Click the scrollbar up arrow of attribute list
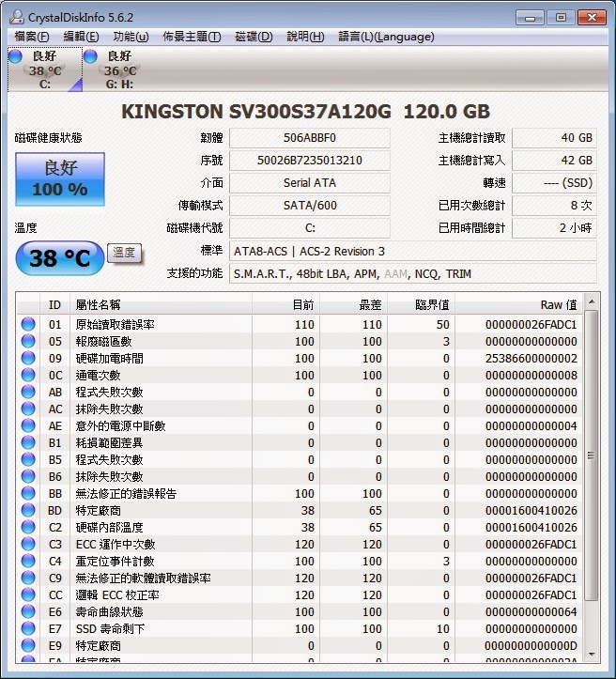This screenshot has width=616, height=679. 592,301
